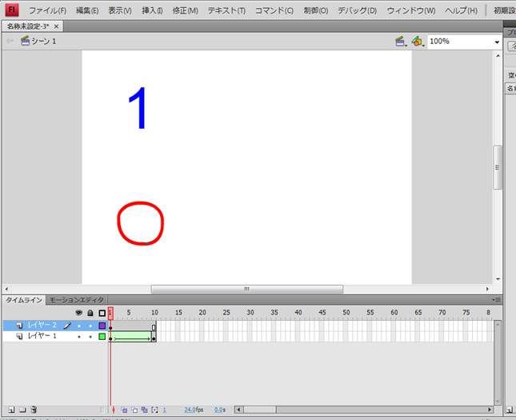Click the Edit Symbols icon
Viewport: 516px width, 420px height.
click(416, 41)
